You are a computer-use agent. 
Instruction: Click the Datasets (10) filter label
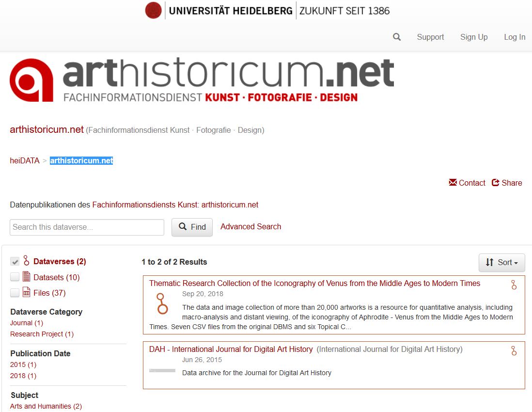(56, 277)
